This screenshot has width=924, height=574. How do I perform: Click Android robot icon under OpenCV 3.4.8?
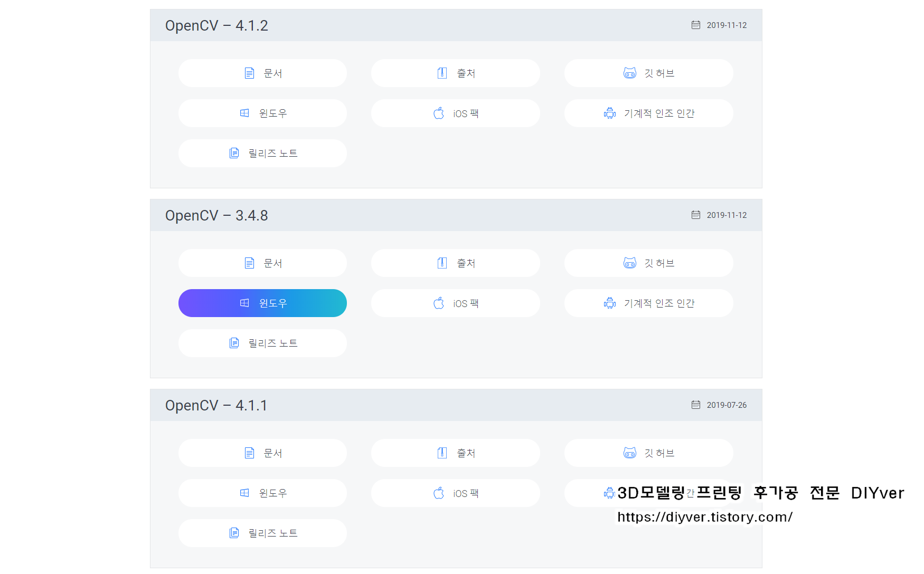coord(610,303)
